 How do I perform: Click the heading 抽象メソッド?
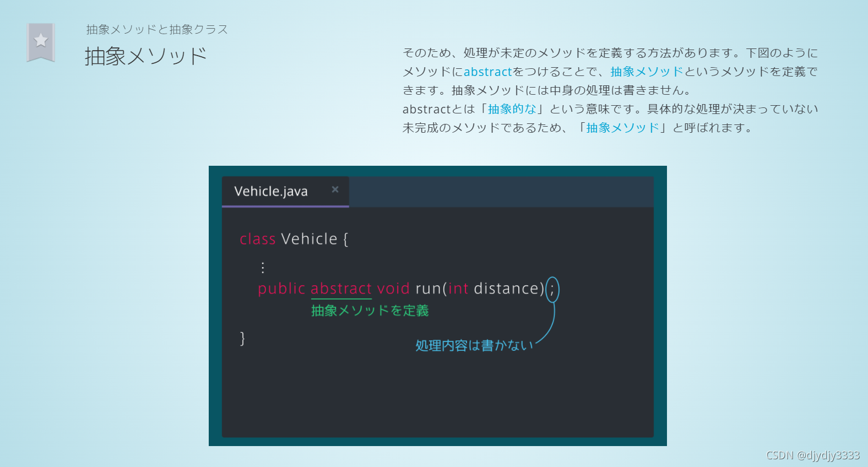[146, 56]
